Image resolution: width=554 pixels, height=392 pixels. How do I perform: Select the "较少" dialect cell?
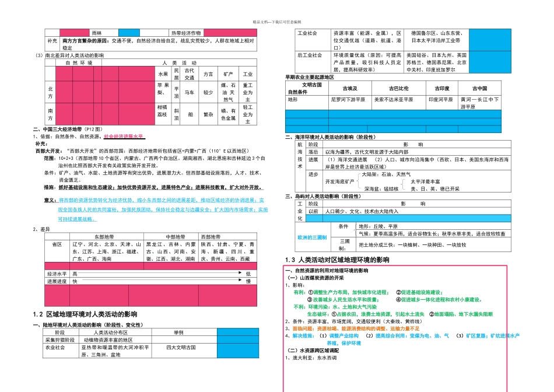pyautogui.click(x=208, y=92)
